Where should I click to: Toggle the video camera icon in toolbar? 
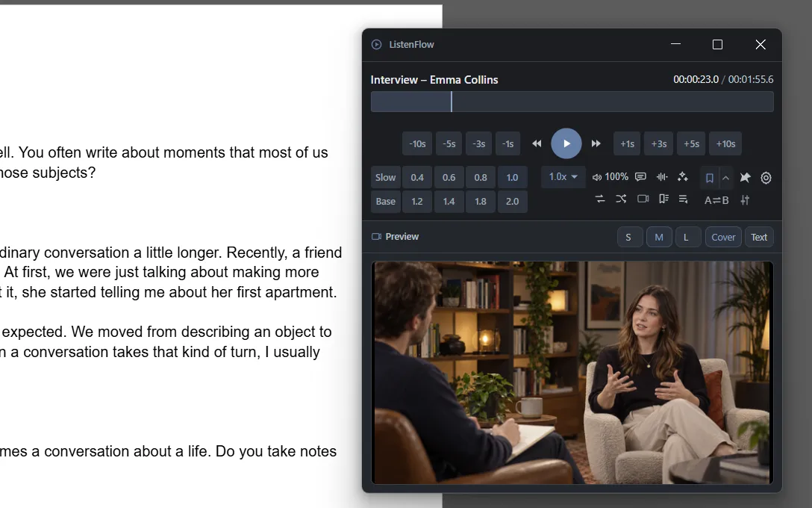point(643,199)
